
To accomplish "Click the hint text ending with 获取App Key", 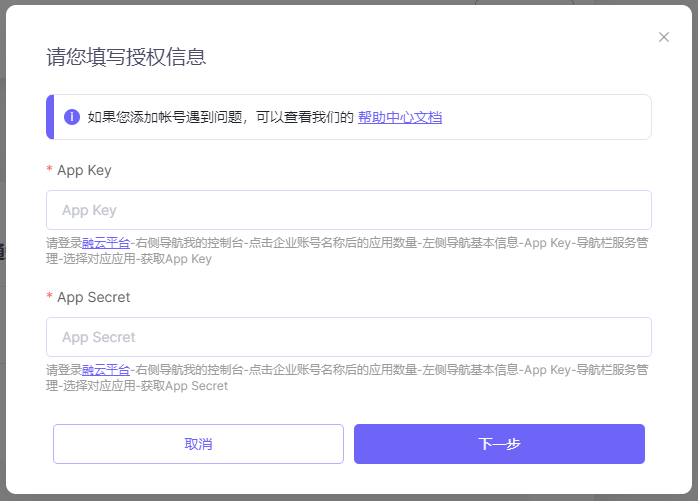I will (x=347, y=251).
